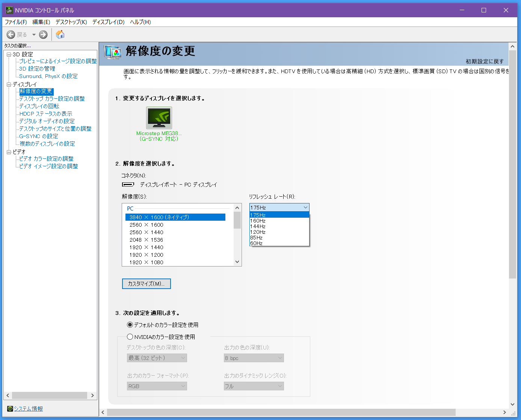521x420 pixels.
Task: Open the デスクトップ(K) menu
Action: point(71,22)
